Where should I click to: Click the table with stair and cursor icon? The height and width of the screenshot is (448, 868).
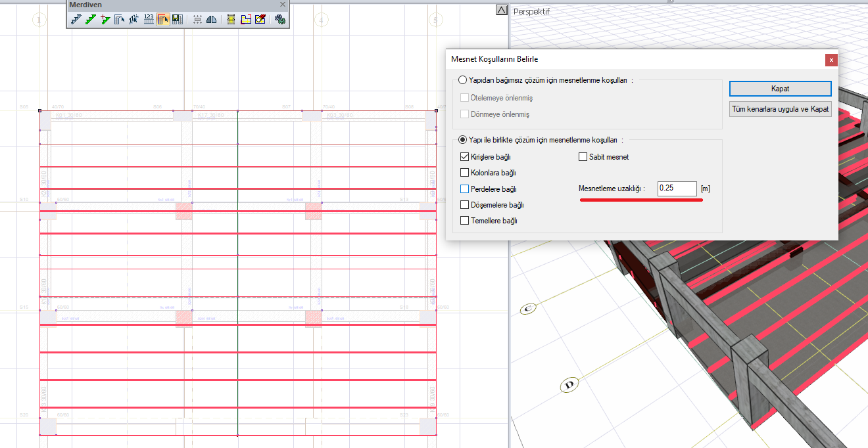point(119,20)
